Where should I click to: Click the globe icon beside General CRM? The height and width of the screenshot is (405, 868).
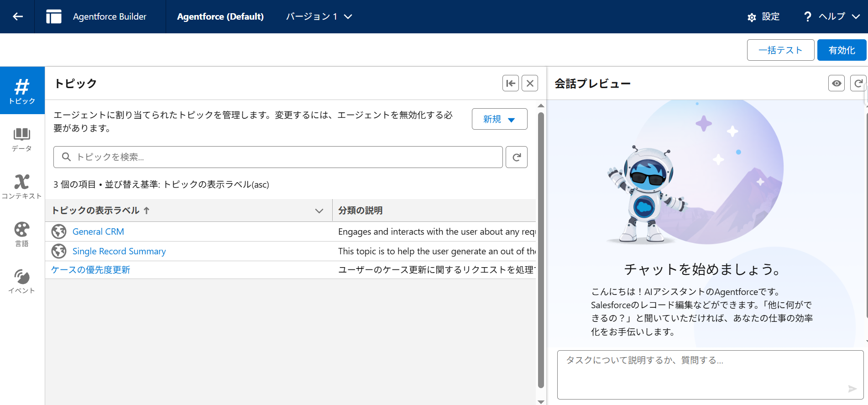(x=59, y=231)
